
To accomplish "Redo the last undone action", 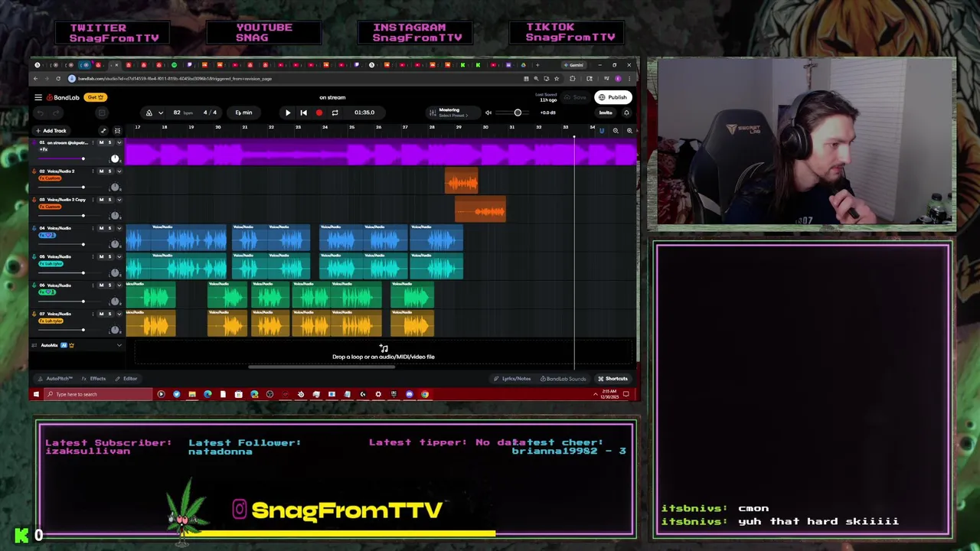I will 56,113.
